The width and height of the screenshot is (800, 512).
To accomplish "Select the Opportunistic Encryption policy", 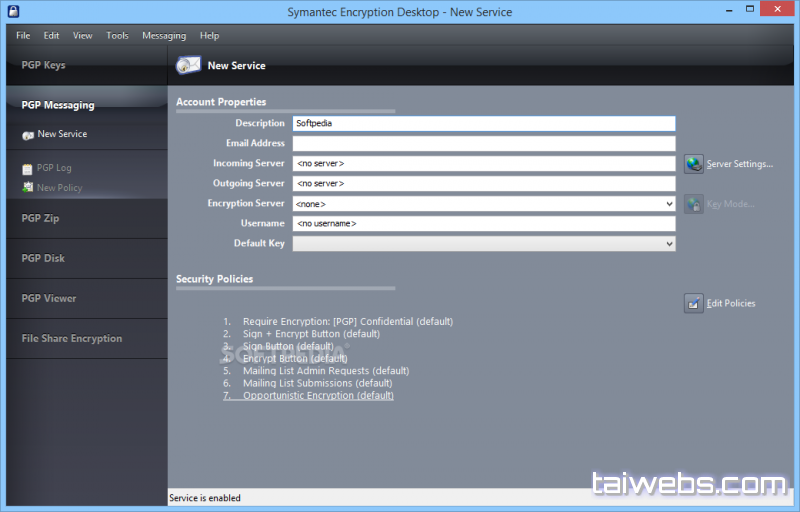I will (318, 396).
